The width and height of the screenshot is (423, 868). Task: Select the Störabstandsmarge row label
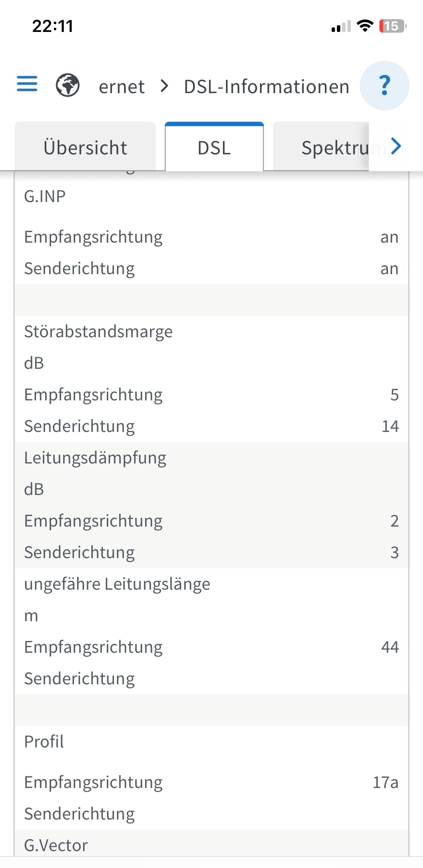click(x=99, y=332)
